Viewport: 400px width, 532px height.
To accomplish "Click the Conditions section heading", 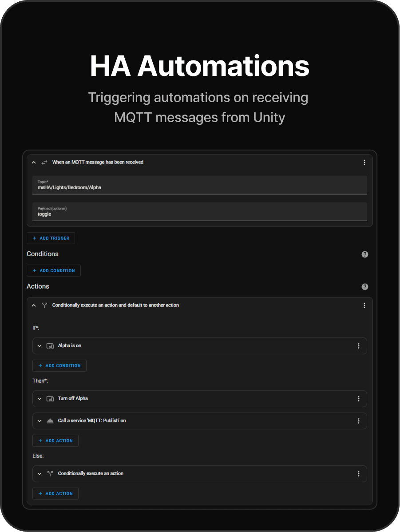I will point(43,254).
